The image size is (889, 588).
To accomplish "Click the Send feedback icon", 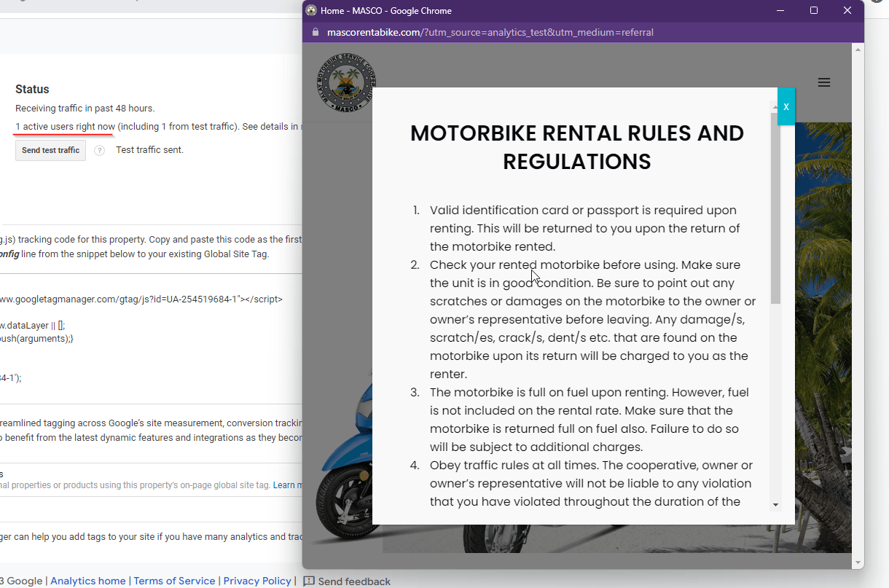I will [309, 581].
